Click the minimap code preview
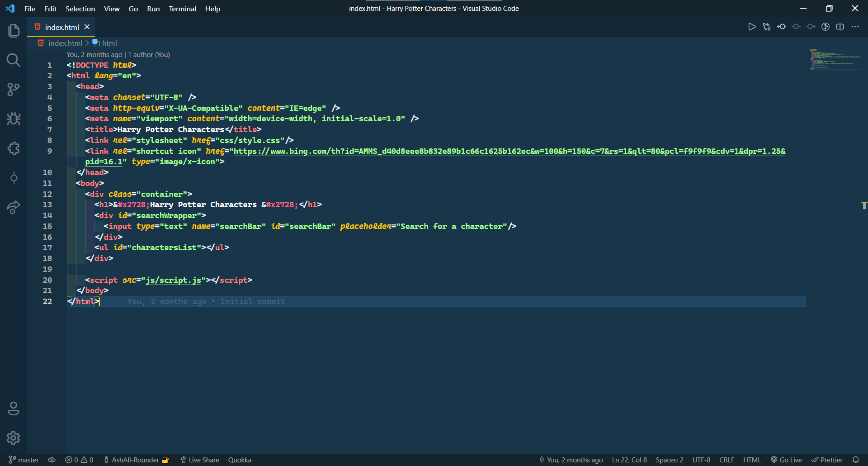The image size is (868, 466). pos(835,59)
